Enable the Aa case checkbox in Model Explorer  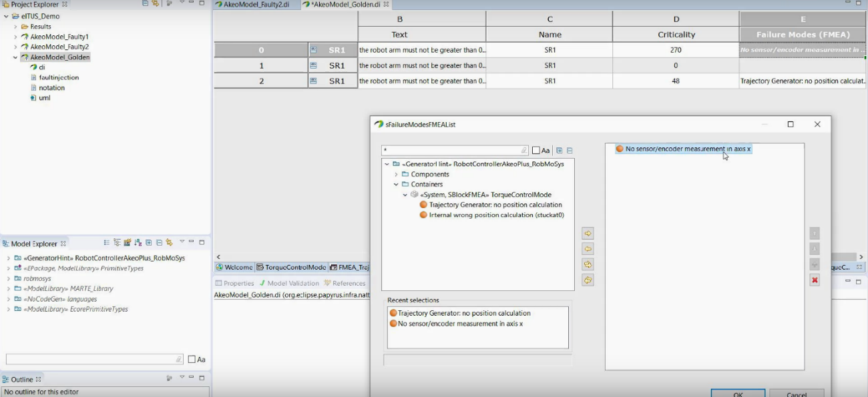[192, 360]
